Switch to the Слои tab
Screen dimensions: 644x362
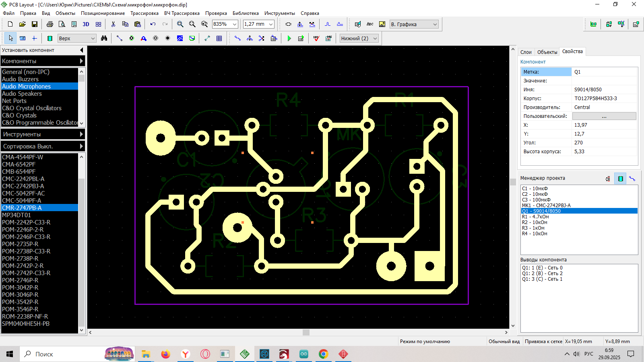[526, 52]
